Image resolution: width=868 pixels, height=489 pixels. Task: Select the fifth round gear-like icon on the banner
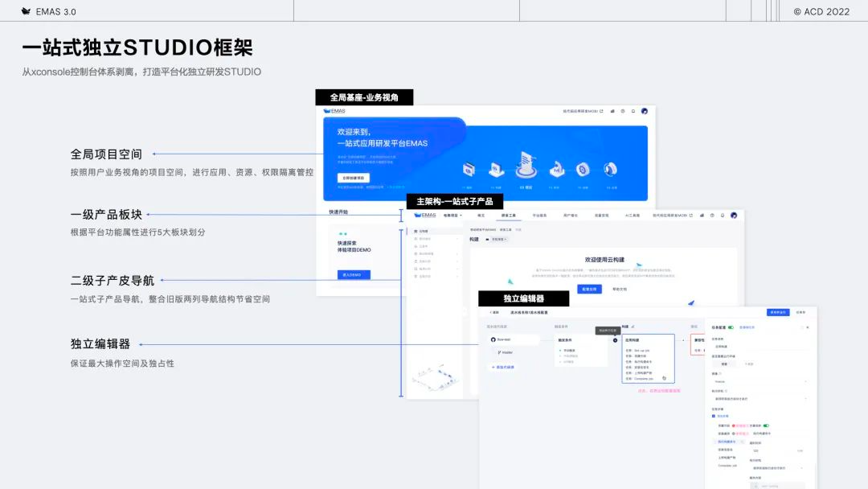583,170
